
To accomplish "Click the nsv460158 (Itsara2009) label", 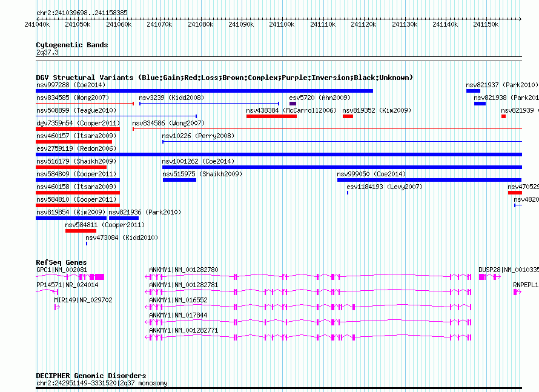I will [x=76, y=187].
